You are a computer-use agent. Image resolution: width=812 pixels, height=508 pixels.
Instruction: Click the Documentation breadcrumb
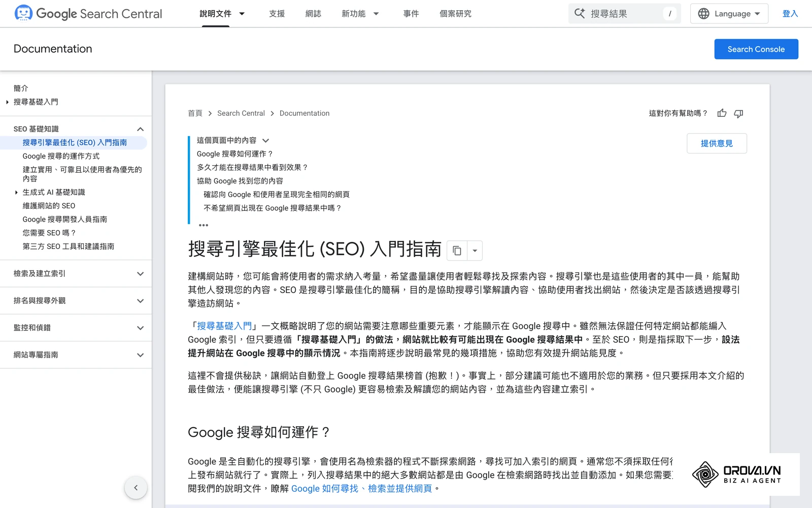(x=304, y=113)
